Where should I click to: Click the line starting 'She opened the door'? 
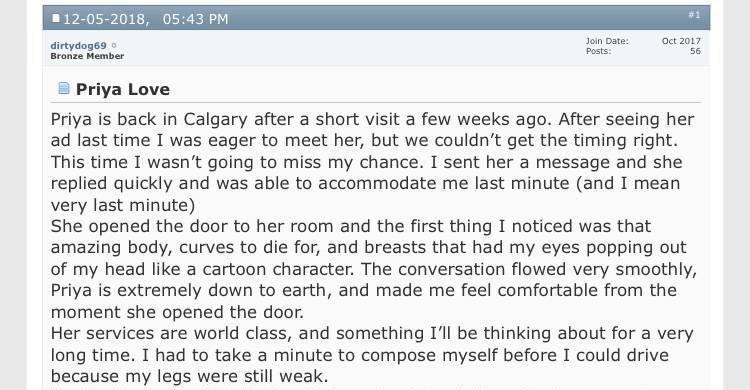coord(351,226)
